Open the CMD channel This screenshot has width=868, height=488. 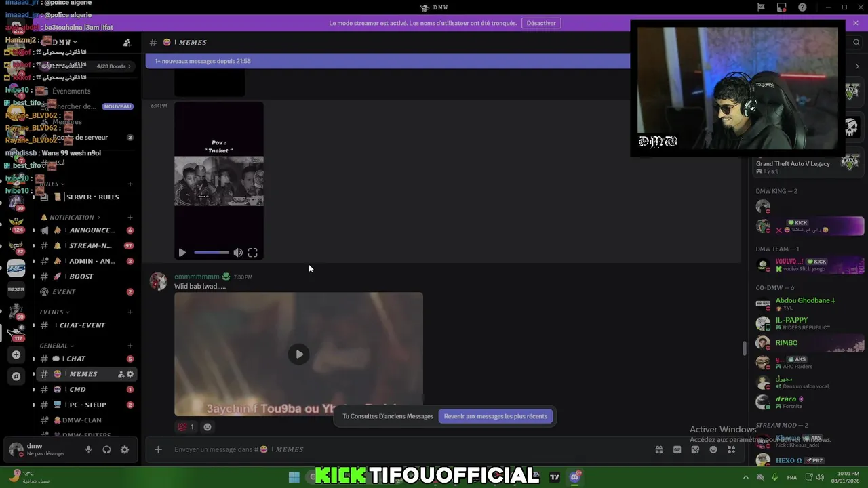click(86, 390)
